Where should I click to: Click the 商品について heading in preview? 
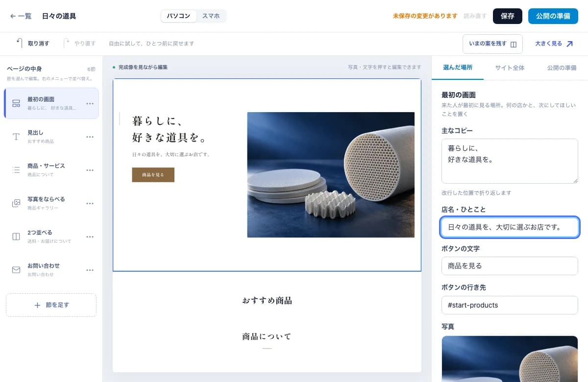click(267, 336)
